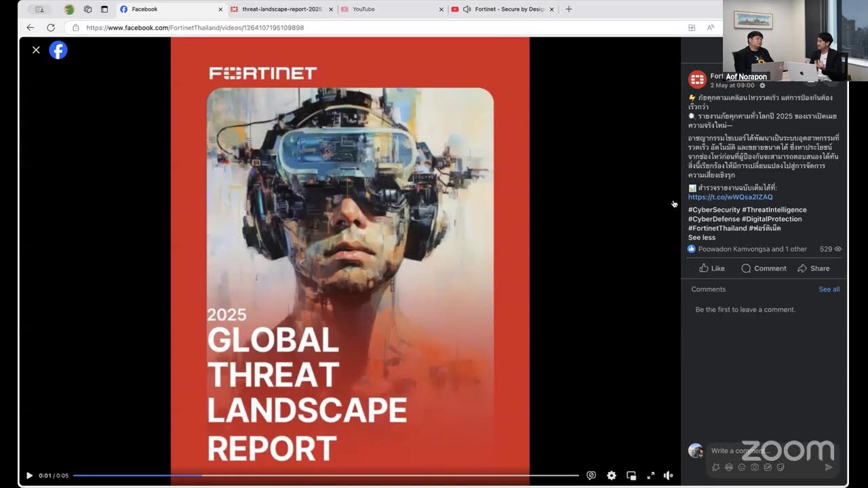The height and width of the screenshot is (488, 868).
Task: Click the blue like reaction icon
Action: (x=692, y=249)
